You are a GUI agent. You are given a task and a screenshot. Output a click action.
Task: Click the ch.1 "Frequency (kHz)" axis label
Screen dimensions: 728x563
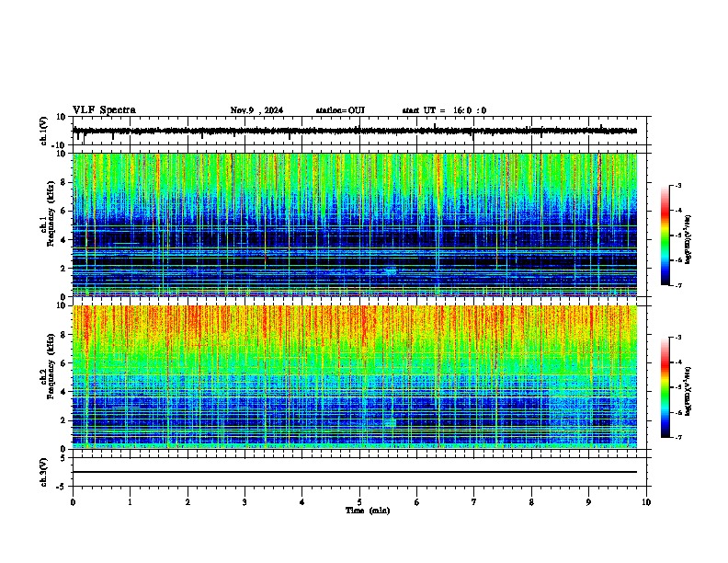[51, 213]
